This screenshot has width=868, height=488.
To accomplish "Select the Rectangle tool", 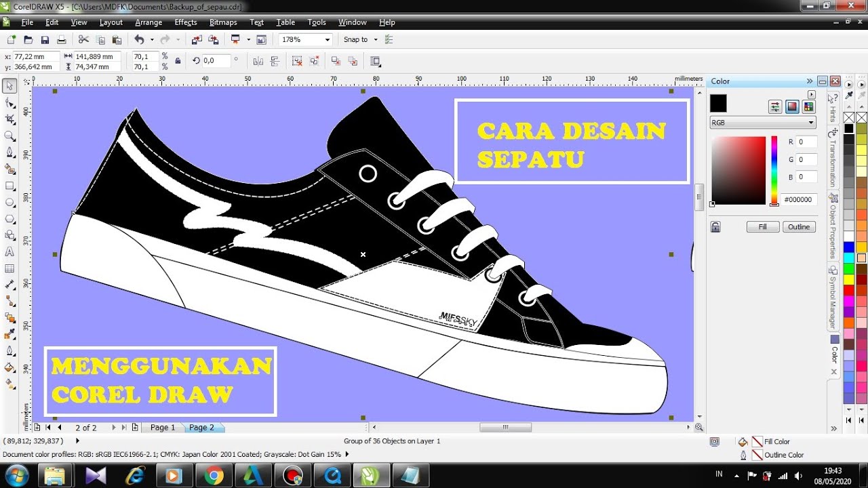I will click(9, 186).
